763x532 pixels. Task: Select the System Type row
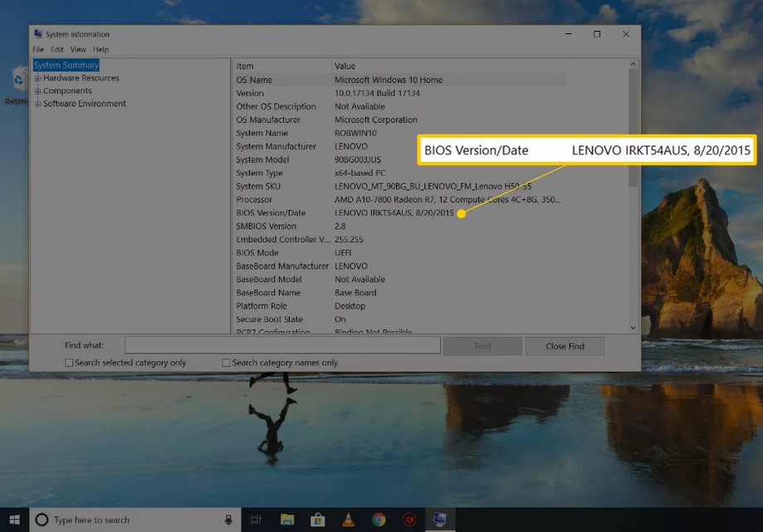(399, 173)
